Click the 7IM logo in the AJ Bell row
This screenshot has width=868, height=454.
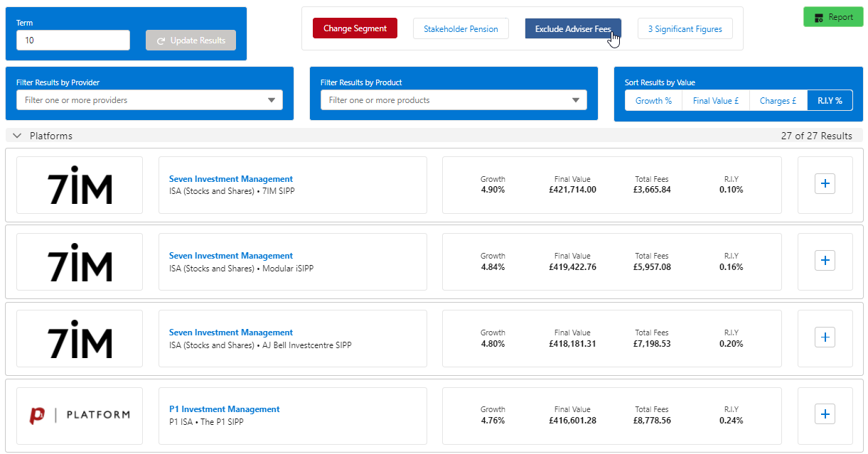pyautogui.click(x=80, y=338)
